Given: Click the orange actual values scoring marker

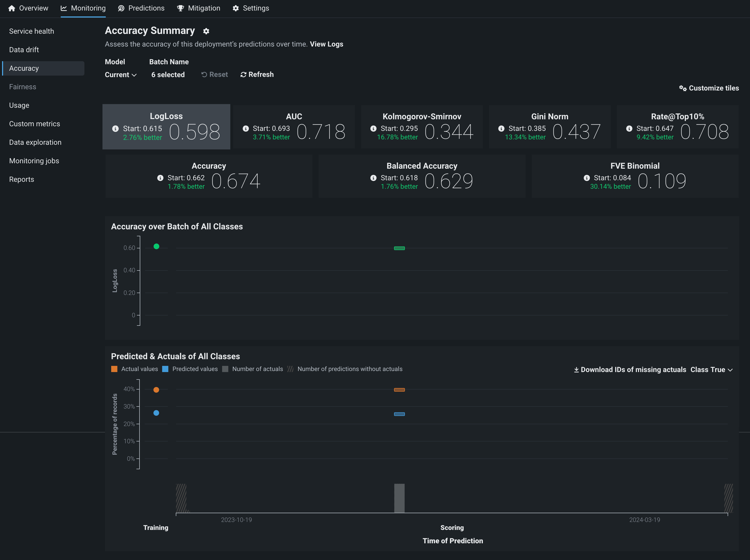Looking at the screenshot, I should pos(399,390).
